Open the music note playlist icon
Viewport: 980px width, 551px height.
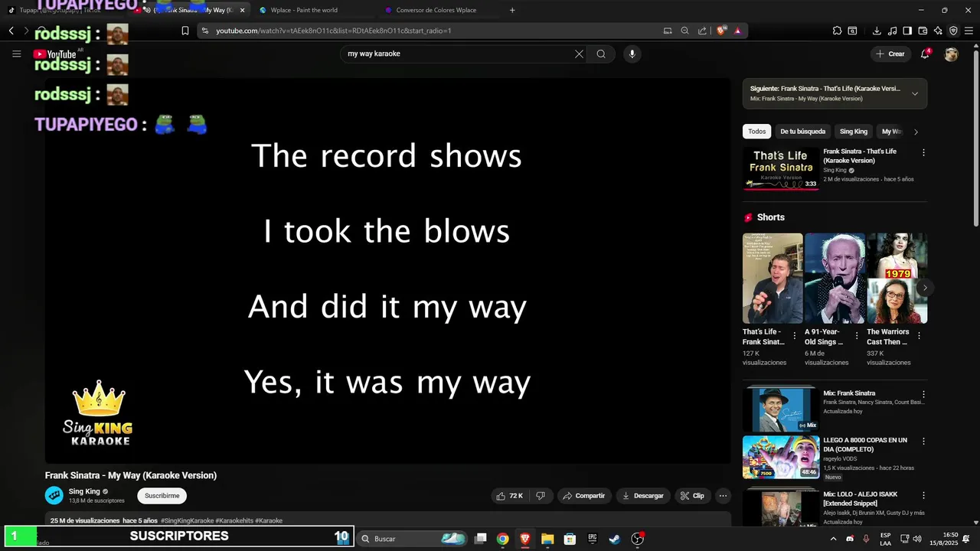pos(892,31)
